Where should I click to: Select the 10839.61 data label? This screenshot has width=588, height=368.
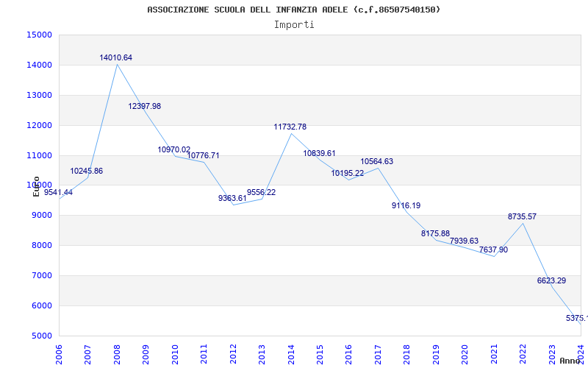tap(319, 154)
